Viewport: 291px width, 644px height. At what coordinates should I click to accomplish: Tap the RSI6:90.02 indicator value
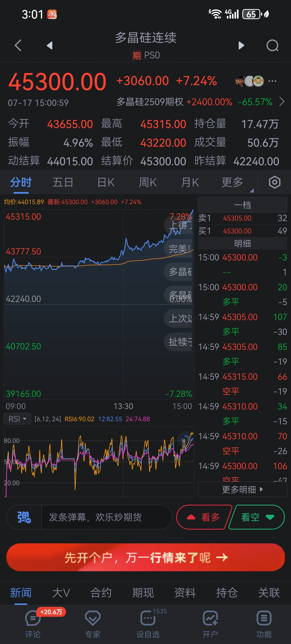tap(79, 419)
